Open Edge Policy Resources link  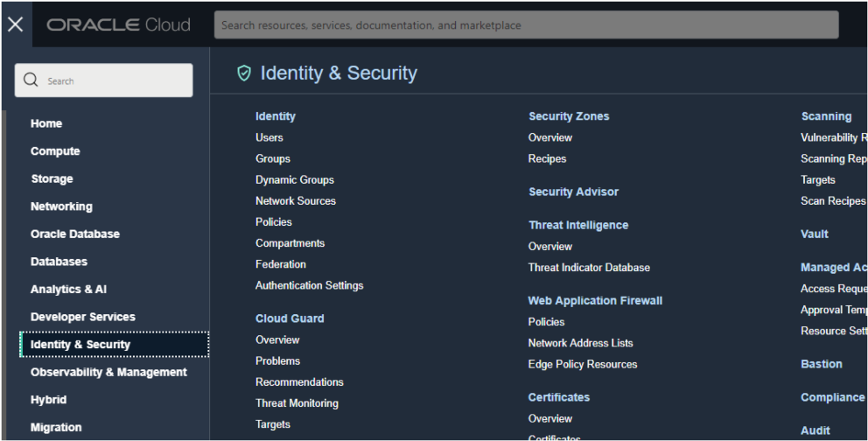pos(583,364)
